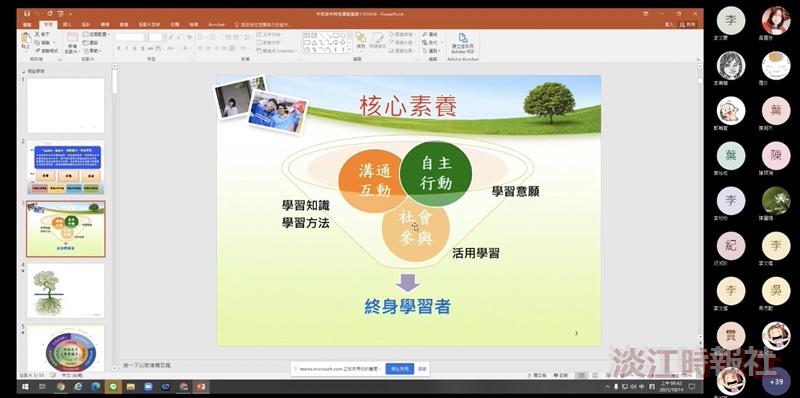
Task: Click 隱藏 hide link on sharing bar
Action: tap(422, 368)
